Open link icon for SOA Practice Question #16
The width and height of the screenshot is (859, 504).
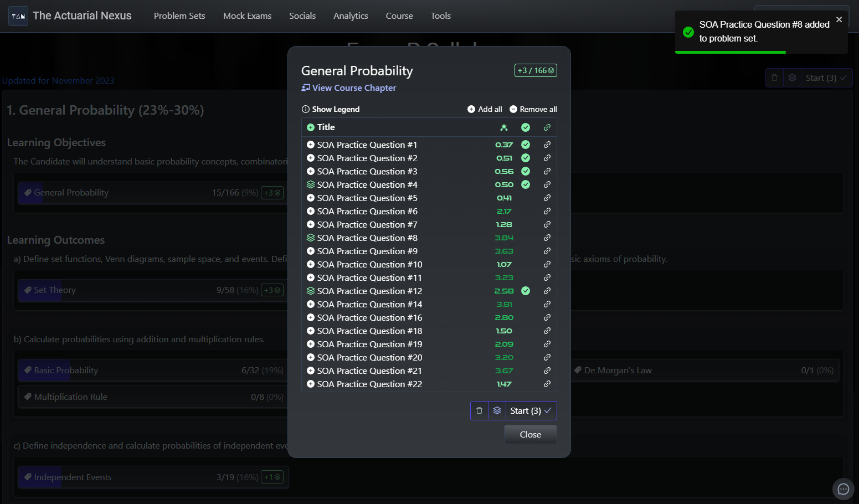click(x=547, y=317)
